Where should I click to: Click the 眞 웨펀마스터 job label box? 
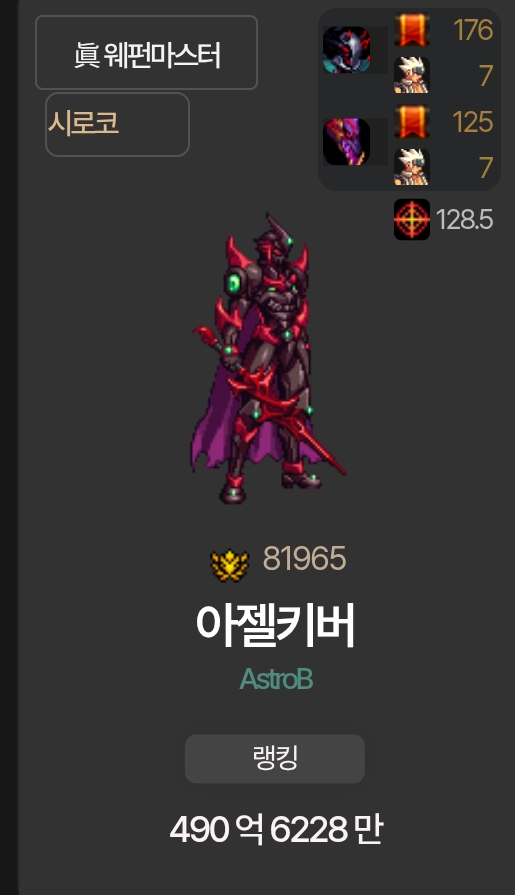146,53
